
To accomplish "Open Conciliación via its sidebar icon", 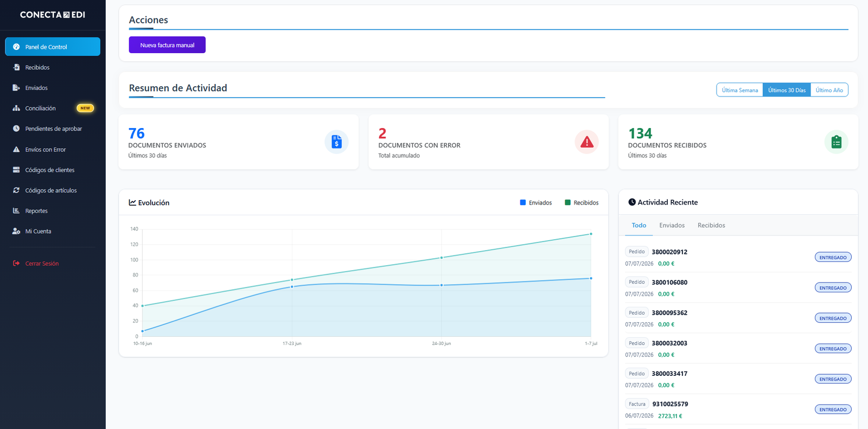I will pyautogui.click(x=16, y=108).
